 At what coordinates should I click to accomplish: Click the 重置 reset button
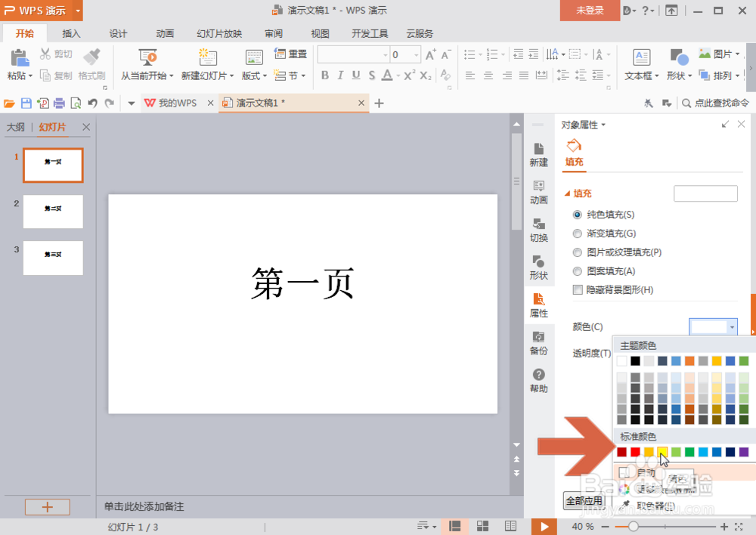[291, 54]
